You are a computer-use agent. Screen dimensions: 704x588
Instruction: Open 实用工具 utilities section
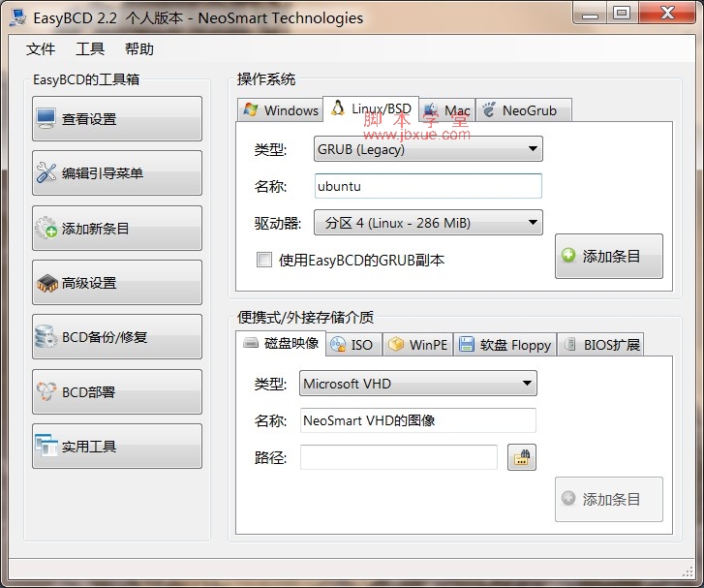(x=117, y=447)
